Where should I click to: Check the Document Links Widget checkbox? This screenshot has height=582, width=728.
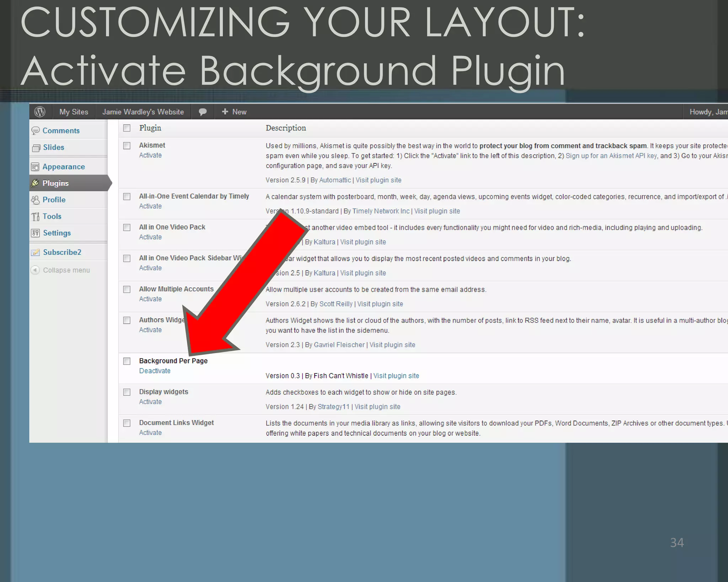(127, 423)
